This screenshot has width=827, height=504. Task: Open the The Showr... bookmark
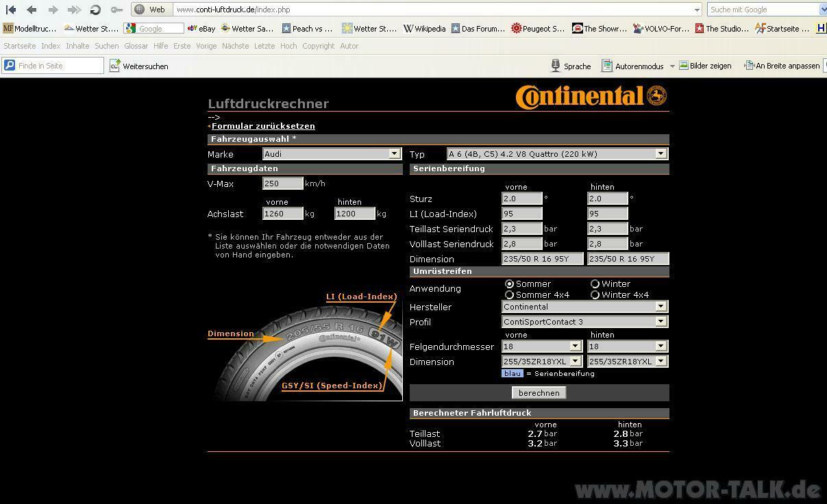[600, 28]
